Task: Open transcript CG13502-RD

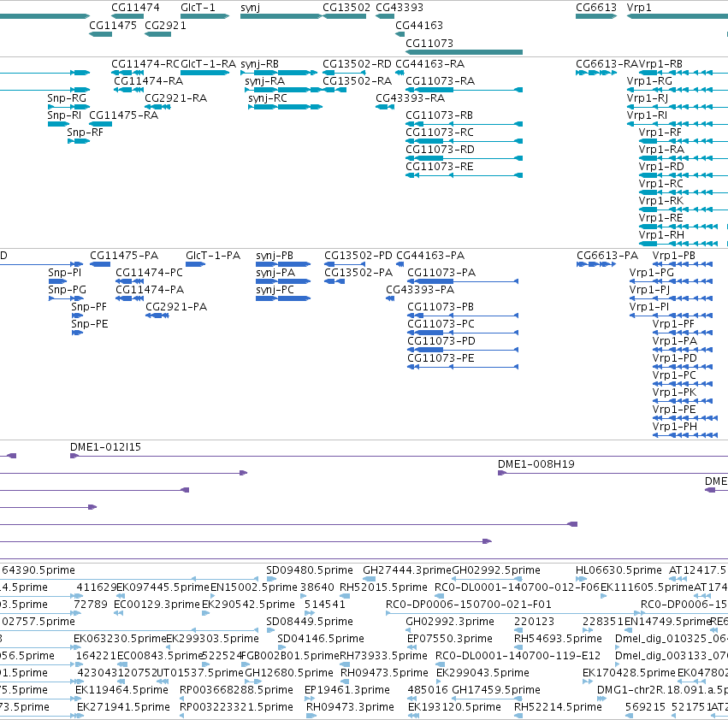Action: click(x=344, y=73)
